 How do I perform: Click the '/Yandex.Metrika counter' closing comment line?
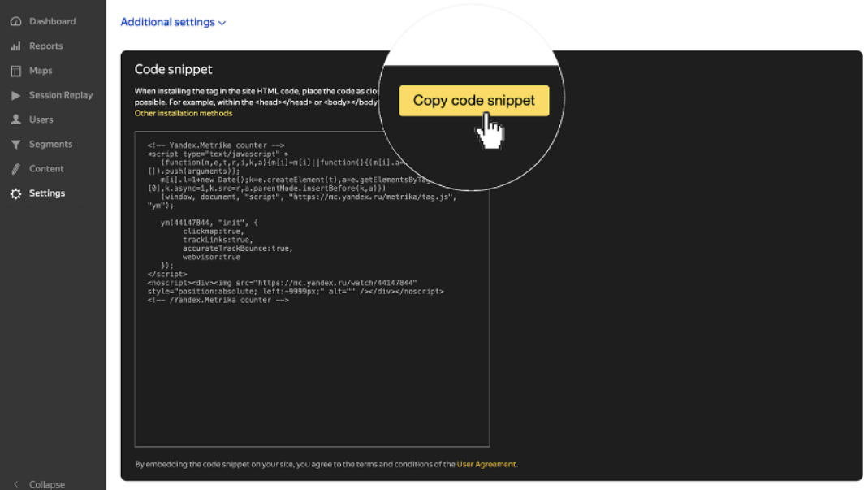point(218,300)
